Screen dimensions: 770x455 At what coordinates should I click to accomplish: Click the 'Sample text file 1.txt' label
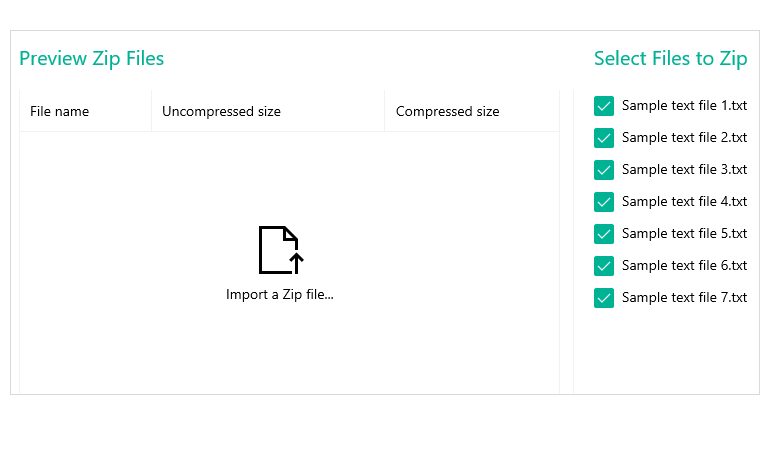coord(684,106)
